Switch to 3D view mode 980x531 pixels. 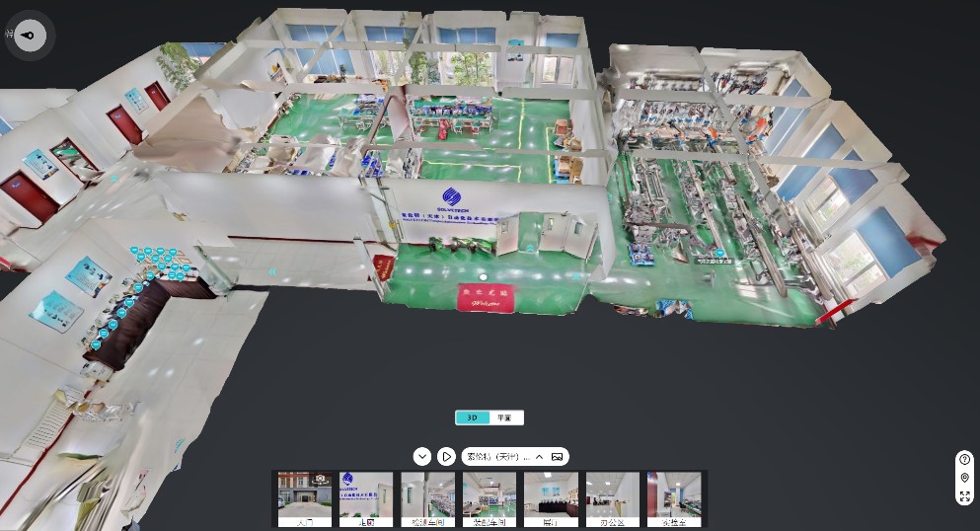click(x=472, y=417)
